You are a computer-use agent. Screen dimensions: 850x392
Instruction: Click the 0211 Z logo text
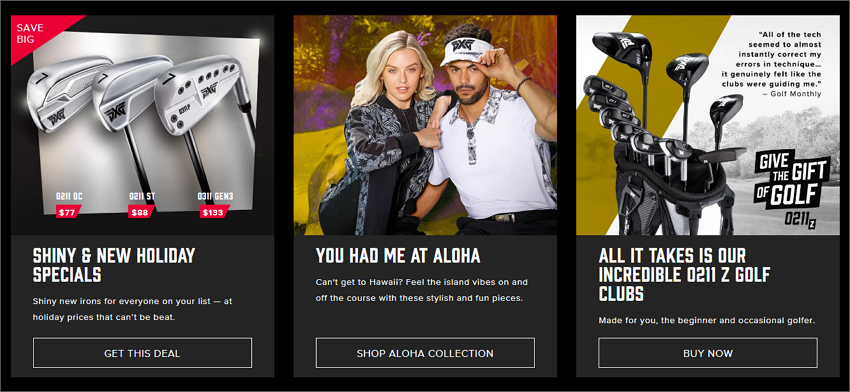click(801, 219)
